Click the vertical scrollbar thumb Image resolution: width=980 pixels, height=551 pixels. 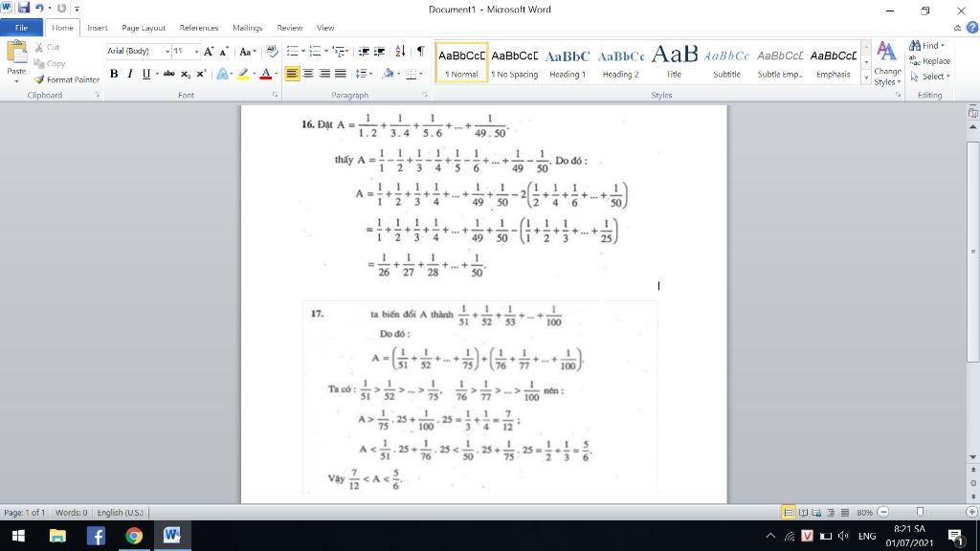point(972,252)
